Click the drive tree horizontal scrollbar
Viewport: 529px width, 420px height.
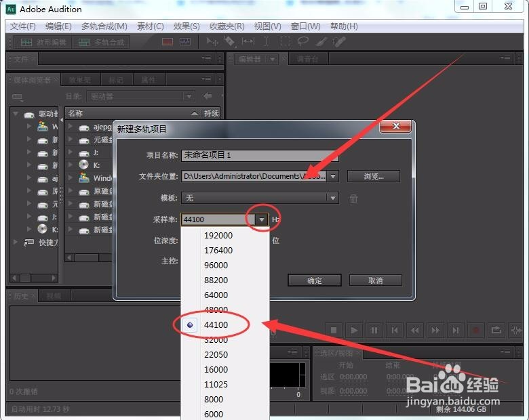pyautogui.click(x=34, y=278)
